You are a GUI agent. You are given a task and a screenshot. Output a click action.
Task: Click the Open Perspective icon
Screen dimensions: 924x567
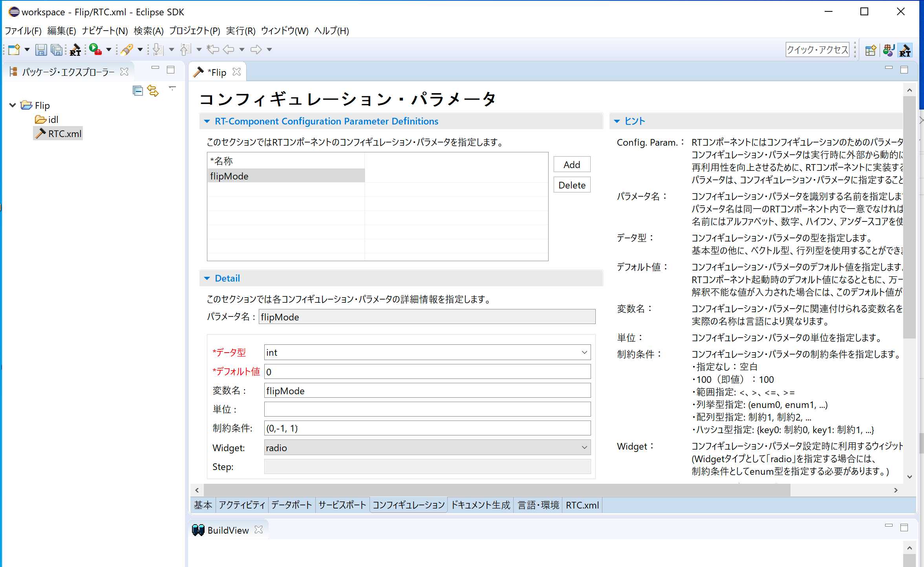(x=870, y=50)
